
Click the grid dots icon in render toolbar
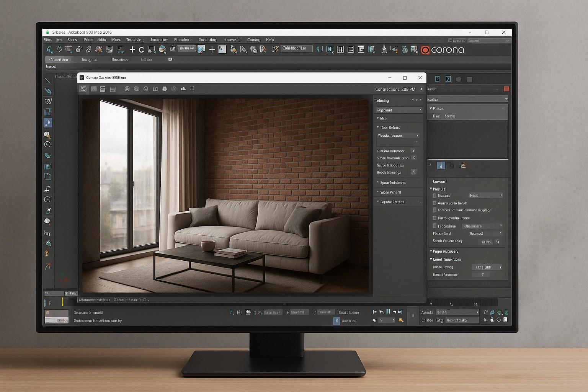192,89
